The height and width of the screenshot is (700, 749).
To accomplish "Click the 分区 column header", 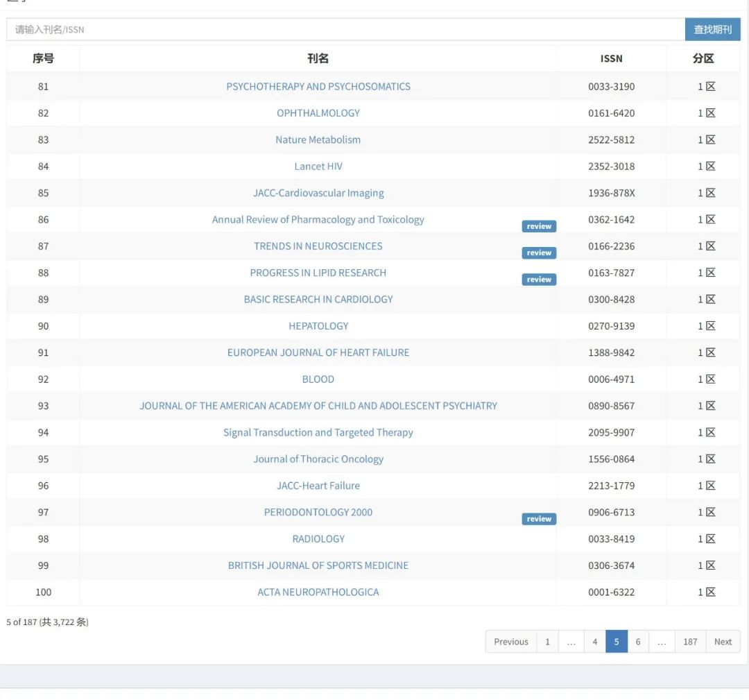I will coord(703,59).
